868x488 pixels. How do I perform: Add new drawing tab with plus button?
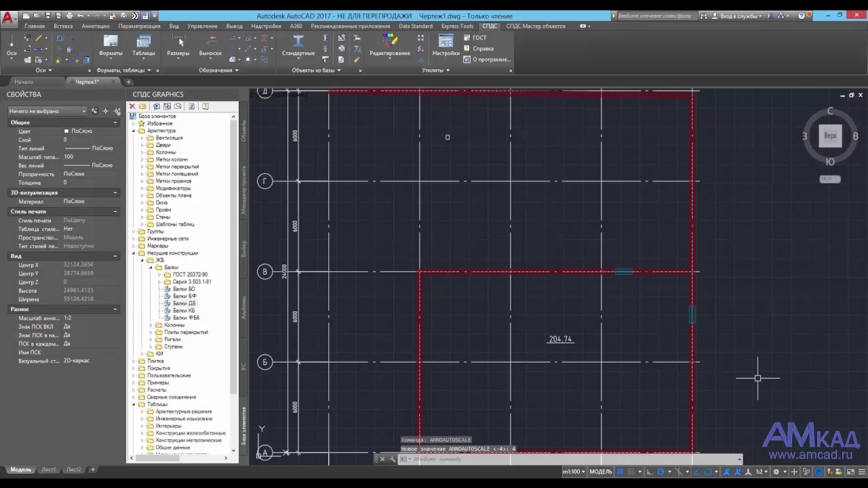click(x=129, y=82)
